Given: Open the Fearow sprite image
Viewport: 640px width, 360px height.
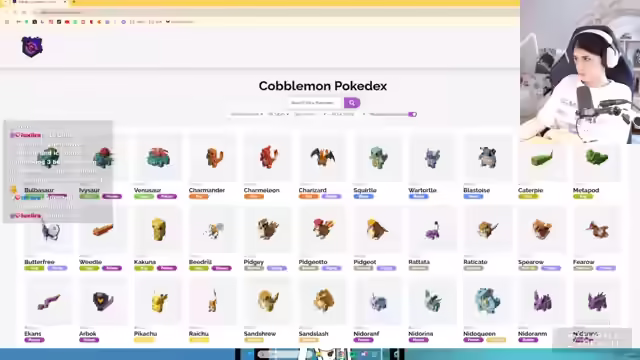Looking at the screenshot, I should click(597, 230).
